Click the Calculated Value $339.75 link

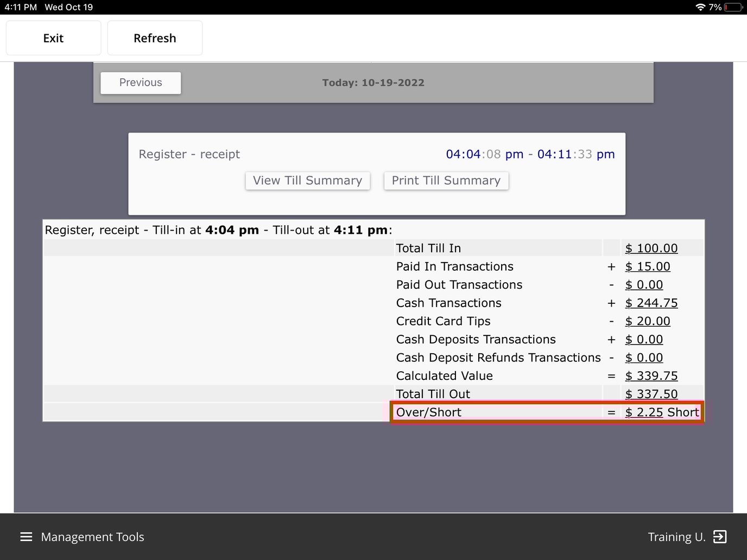click(651, 376)
